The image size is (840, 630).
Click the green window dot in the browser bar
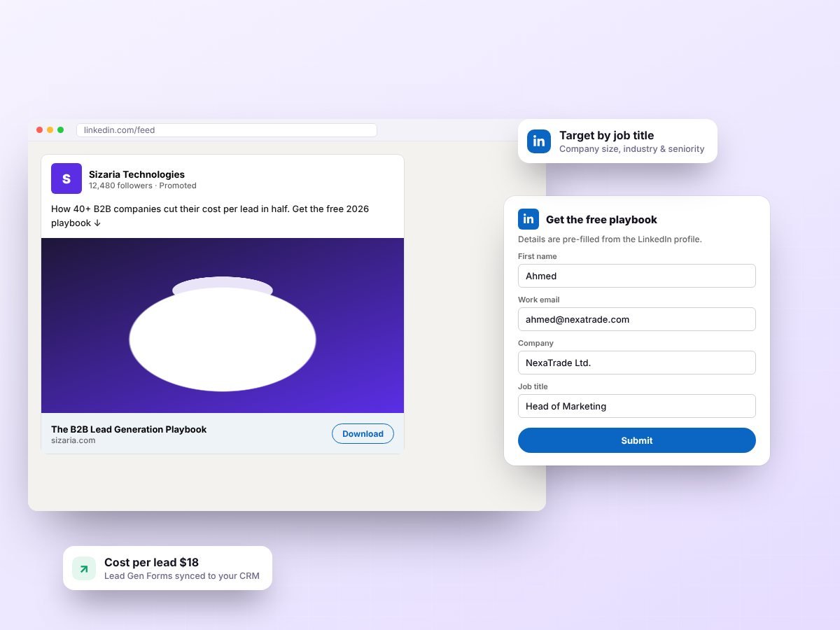(x=61, y=130)
